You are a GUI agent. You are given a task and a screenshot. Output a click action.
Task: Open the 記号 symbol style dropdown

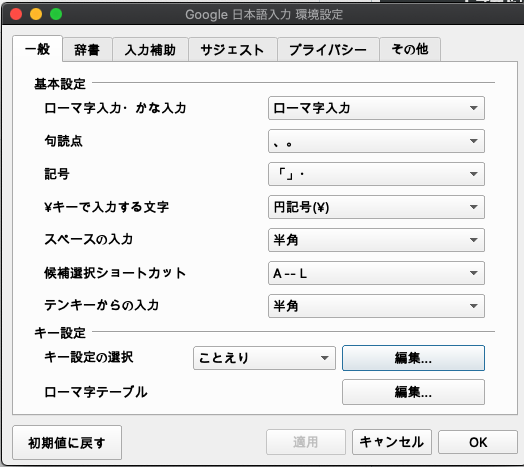(376, 174)
